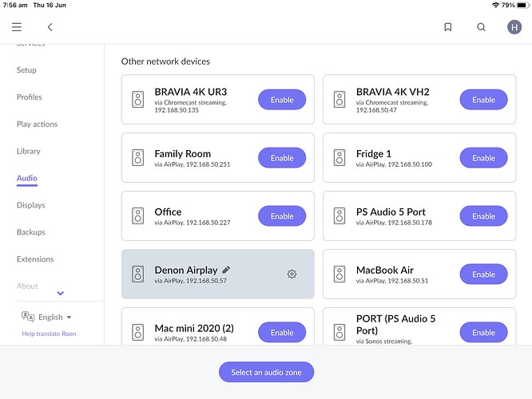This screenshot has width=532, height=399.
Task: Open the Extensions settings tab
Action: coord(35,259)
